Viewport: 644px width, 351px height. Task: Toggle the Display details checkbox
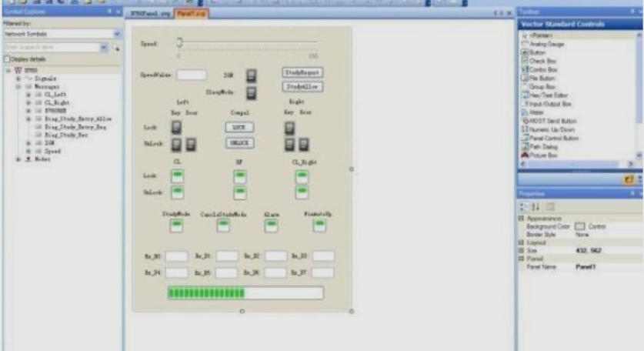8,59
